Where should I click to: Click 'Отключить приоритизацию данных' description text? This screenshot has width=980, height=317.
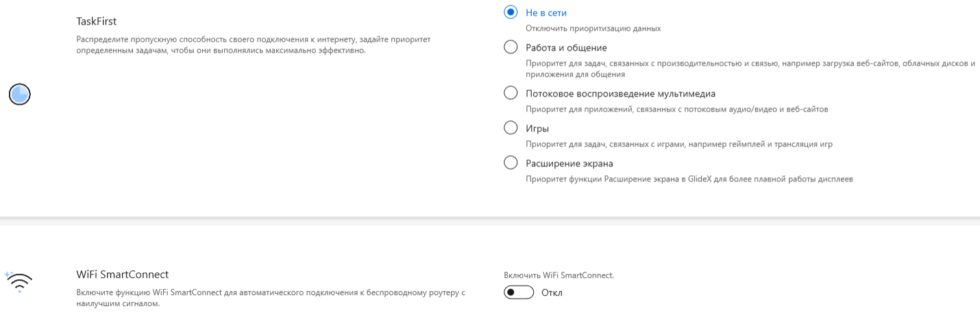(x=593, y=29)
